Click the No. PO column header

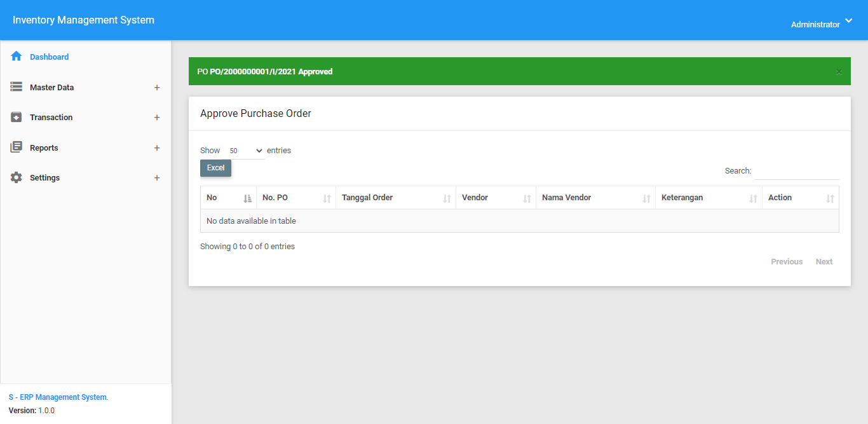pyautogui.click(x=295, y=198)
